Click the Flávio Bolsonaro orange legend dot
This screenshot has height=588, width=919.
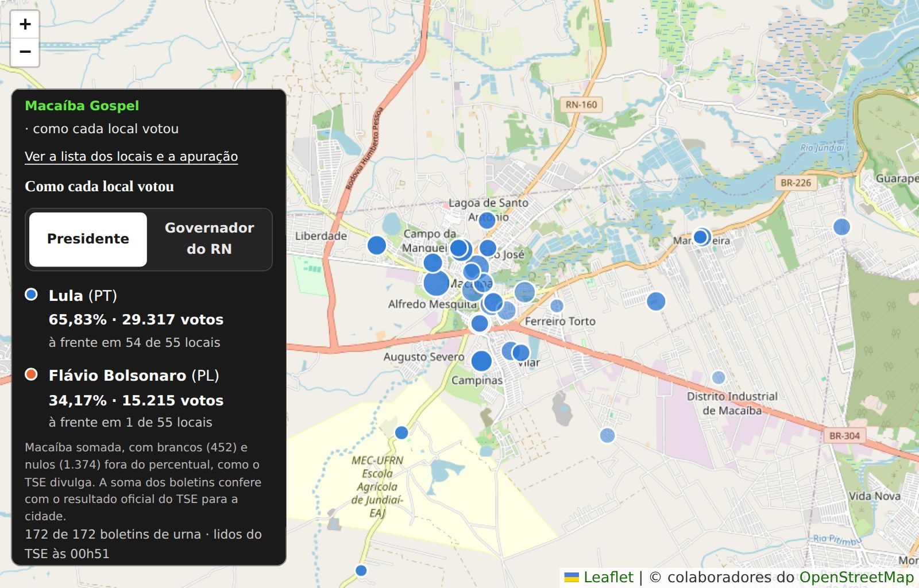(31, 374)
